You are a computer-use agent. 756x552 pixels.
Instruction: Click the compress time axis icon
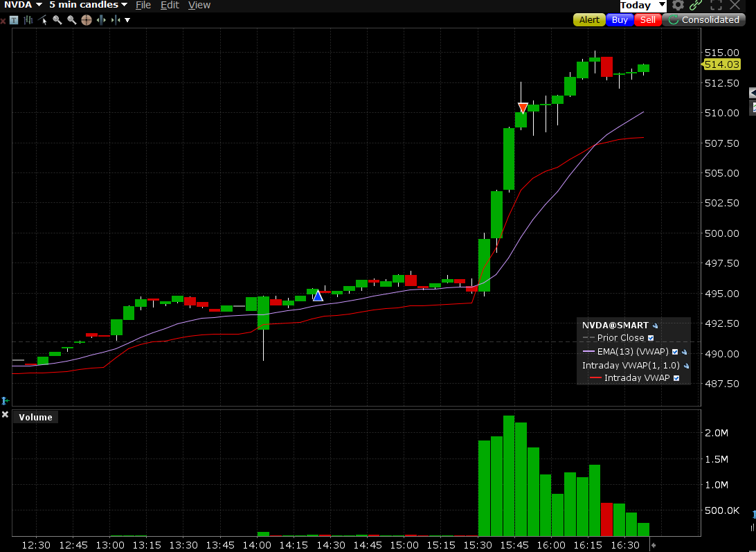(116, 20)
